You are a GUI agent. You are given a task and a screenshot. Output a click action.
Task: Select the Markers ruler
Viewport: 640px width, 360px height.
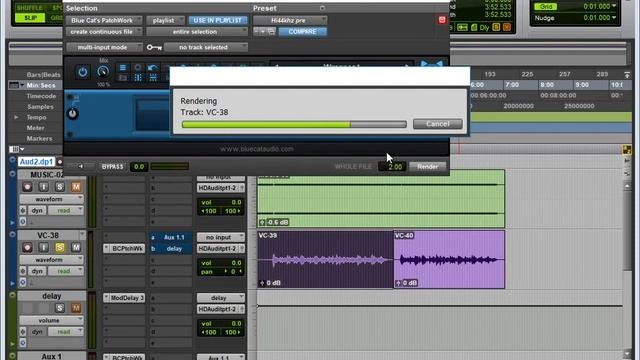tap(39, 138)
